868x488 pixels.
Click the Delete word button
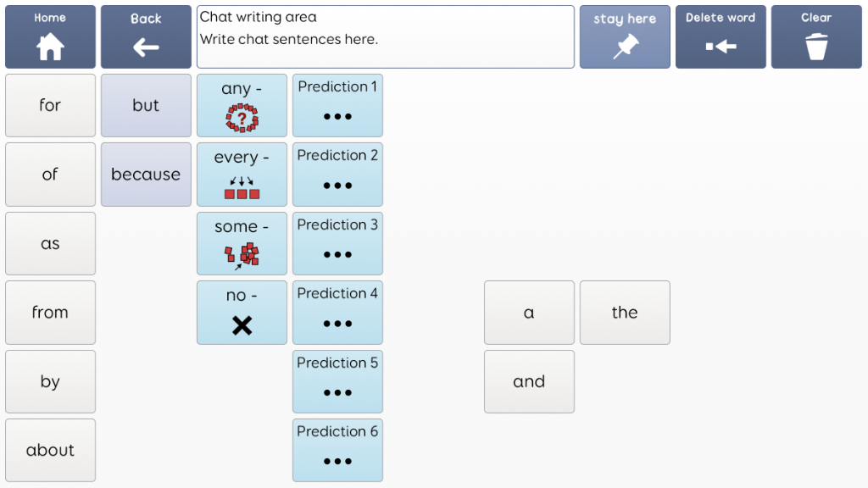click(x=721, y=37)
